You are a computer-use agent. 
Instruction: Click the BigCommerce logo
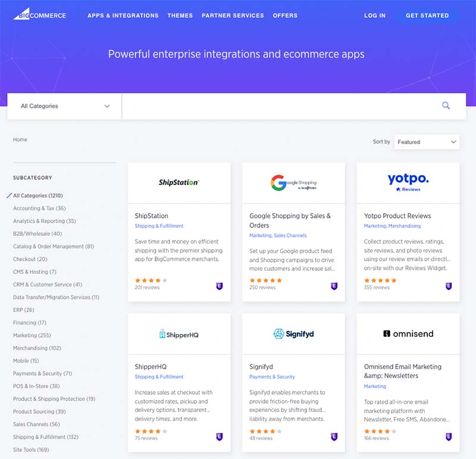39,14
